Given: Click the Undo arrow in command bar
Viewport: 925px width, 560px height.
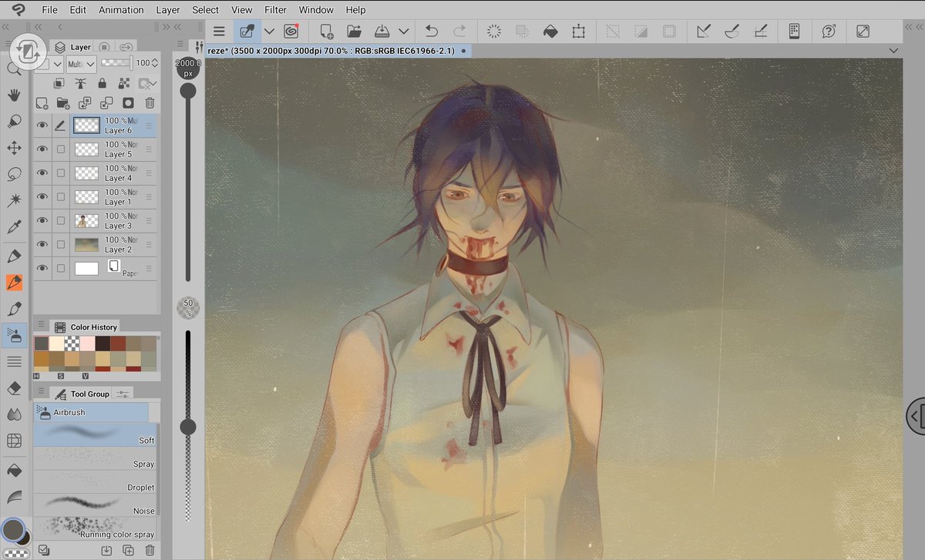Looking at the screenshot, I should 431,32.
